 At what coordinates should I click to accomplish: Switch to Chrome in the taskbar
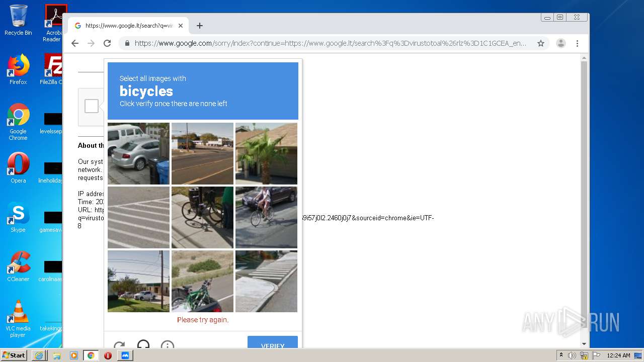coord(91,355)
